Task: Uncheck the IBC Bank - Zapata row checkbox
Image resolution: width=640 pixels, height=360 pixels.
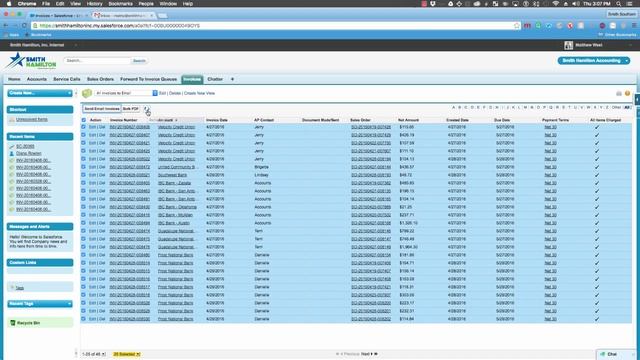Action: pyautogui.click(x=84, y=183)
